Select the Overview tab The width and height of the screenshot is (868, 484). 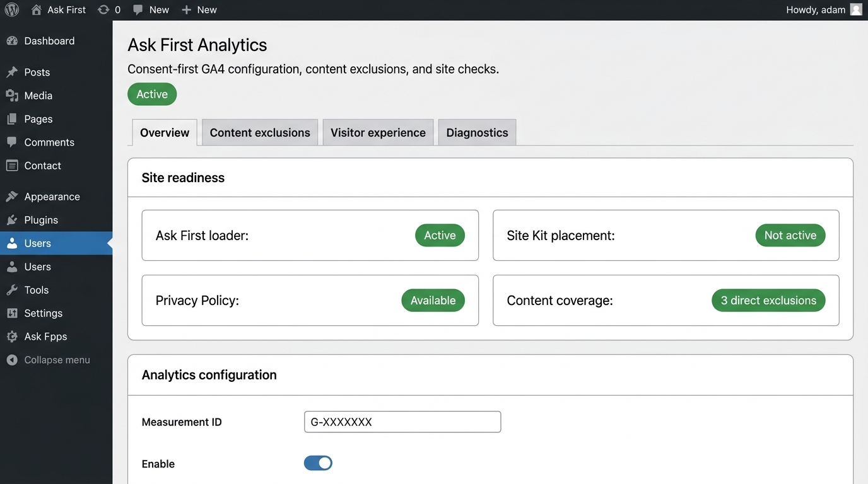click(165, 132)
